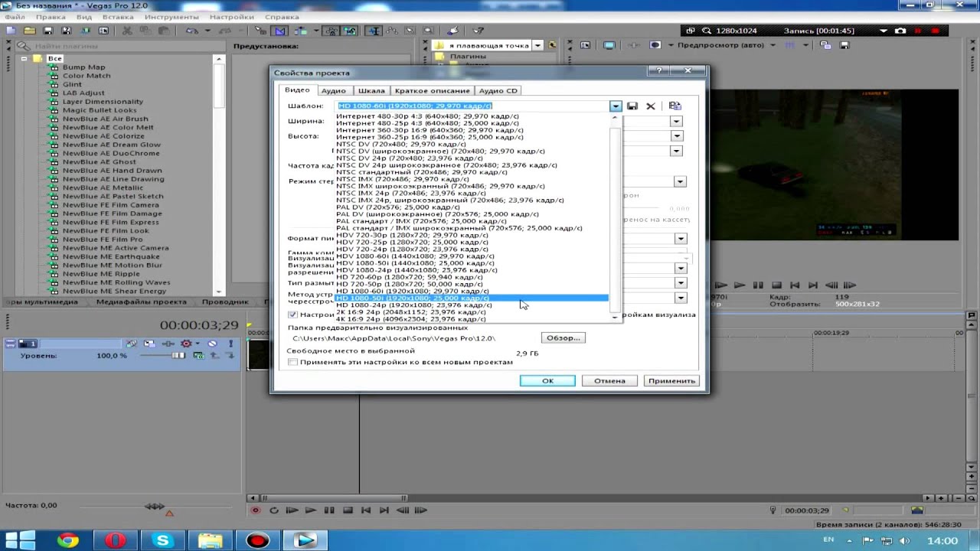
Task: Click the Применить button
Action: pos(671,380)
